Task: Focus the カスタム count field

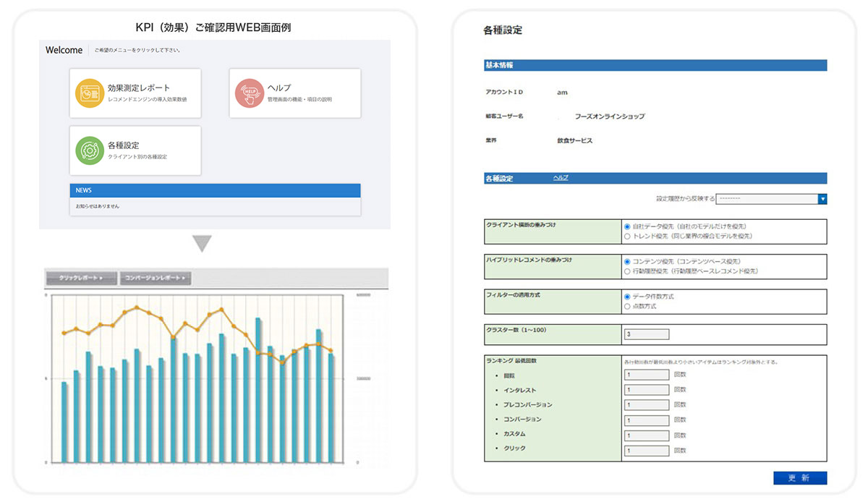Action: pyautogui.click(x=647, y=436)
